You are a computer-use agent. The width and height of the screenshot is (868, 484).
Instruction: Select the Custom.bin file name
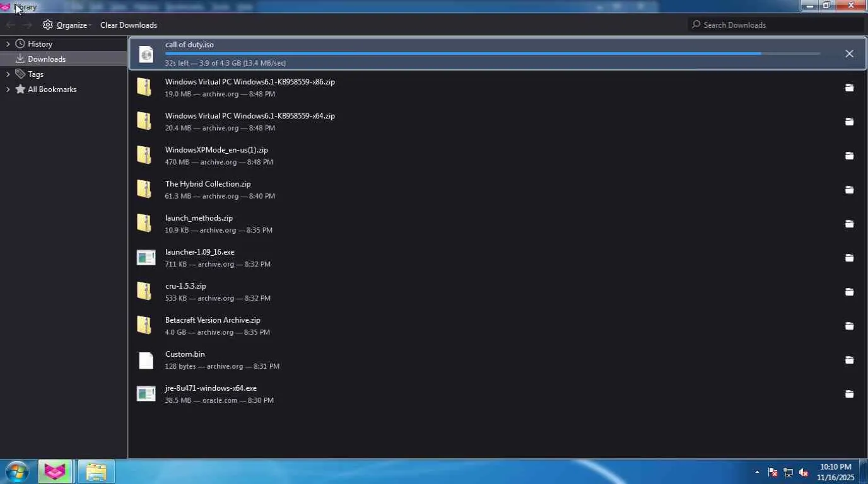pos(185,354)
